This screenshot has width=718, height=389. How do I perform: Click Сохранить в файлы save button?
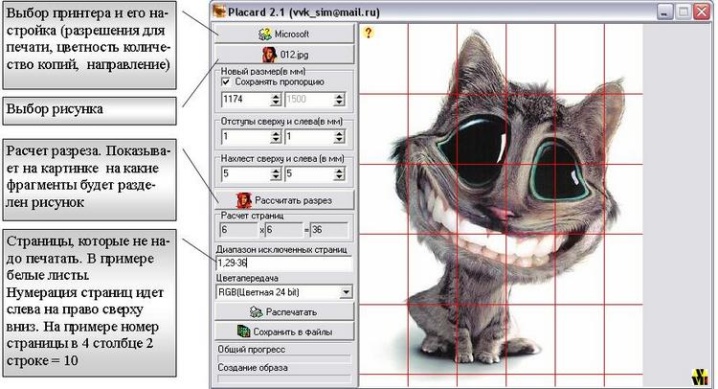point(284,331)
